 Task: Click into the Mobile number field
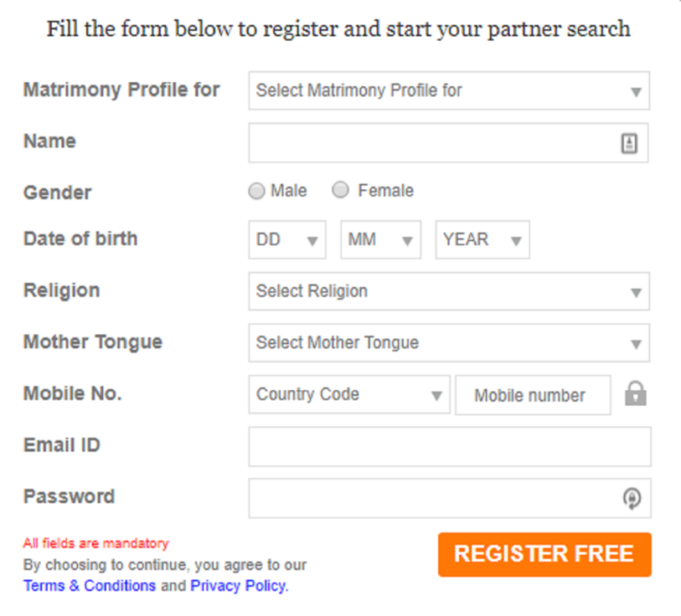click(x=532, y=395)
